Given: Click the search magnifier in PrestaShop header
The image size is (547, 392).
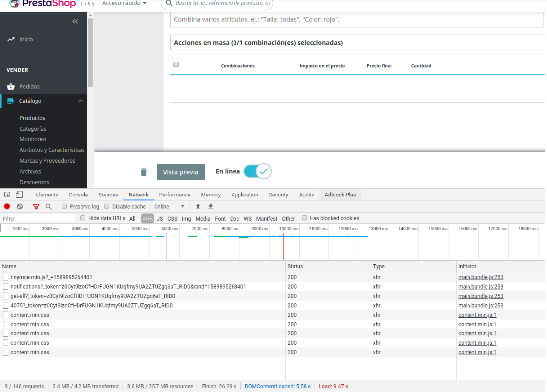Looking at the screenshot, I should pyautogui.click(x=169, y=3).
